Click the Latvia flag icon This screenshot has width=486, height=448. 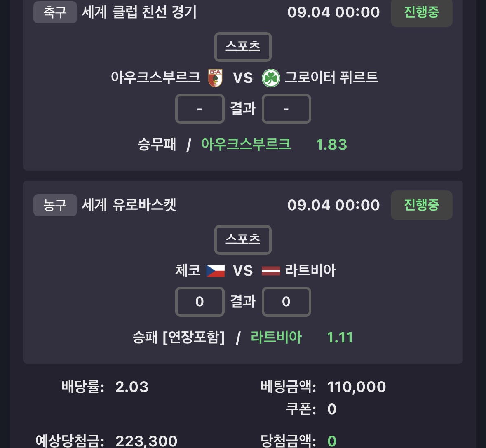(x=271, y=271)
